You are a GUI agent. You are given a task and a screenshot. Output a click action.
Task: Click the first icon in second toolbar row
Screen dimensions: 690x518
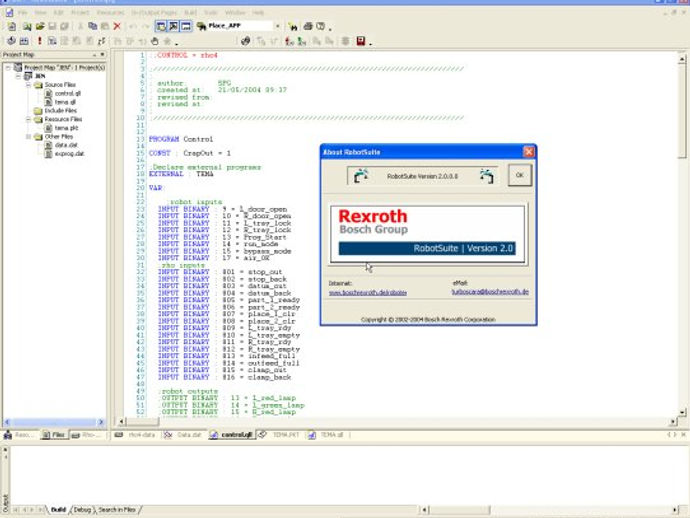11,41
